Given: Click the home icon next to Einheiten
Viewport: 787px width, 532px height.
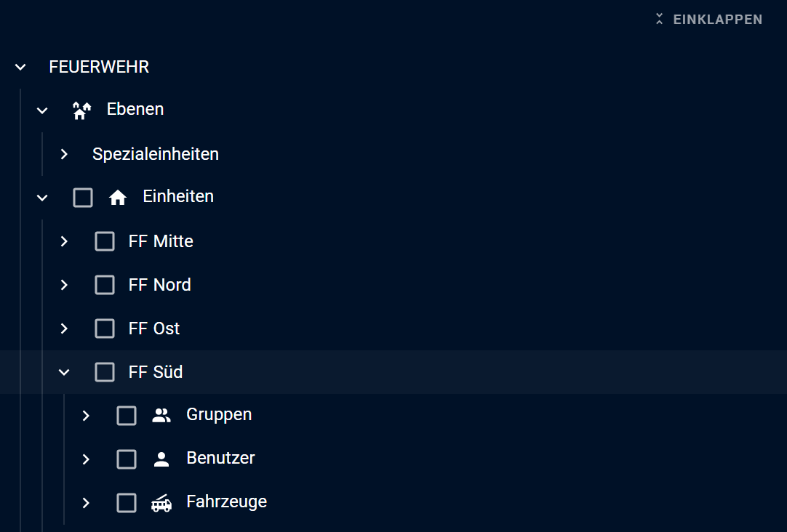Looking at the screenshot, I should pyautogui.click(x=118, y=198).
